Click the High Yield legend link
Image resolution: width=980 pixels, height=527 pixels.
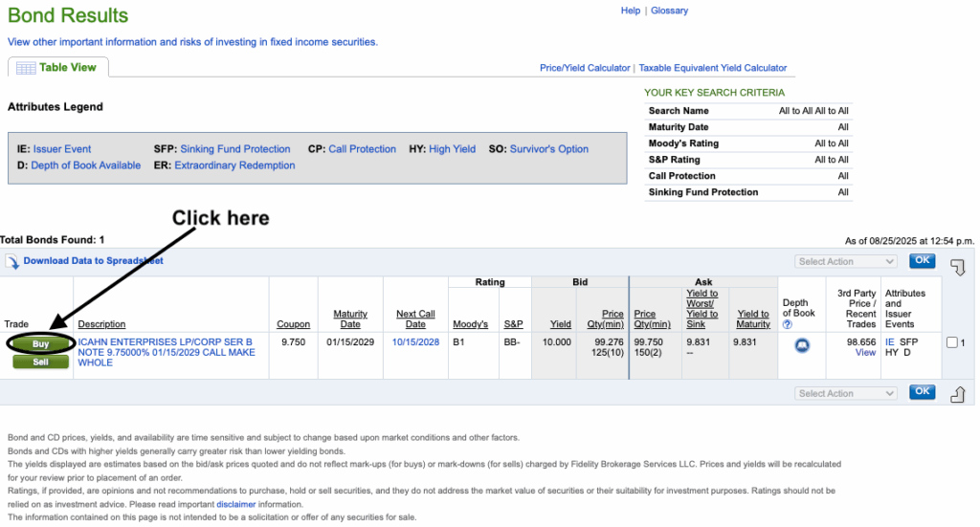pyautogui.click(x=452, y=149)
